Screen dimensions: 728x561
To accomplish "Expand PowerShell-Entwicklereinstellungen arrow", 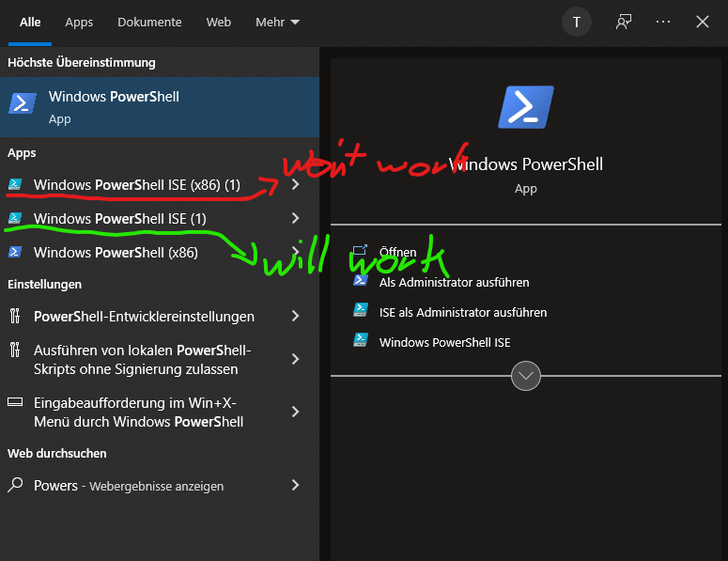I will pyautogui.click(x=295, y=317).
